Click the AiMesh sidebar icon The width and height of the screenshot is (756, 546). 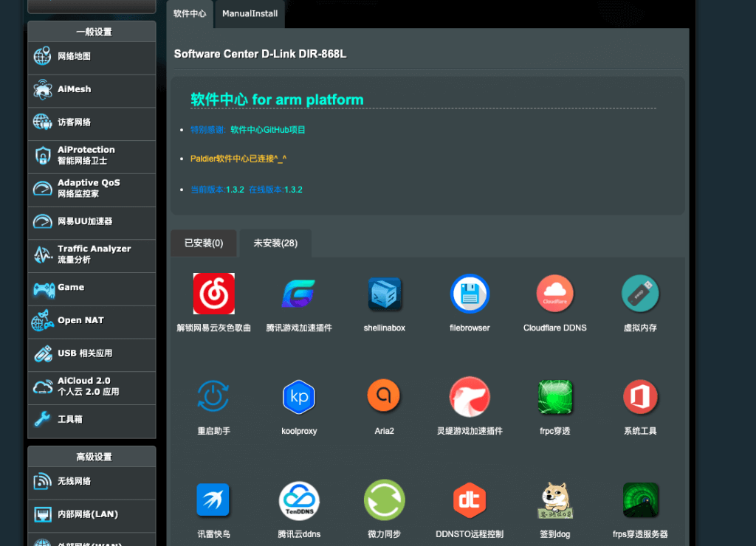click(42, 89)
